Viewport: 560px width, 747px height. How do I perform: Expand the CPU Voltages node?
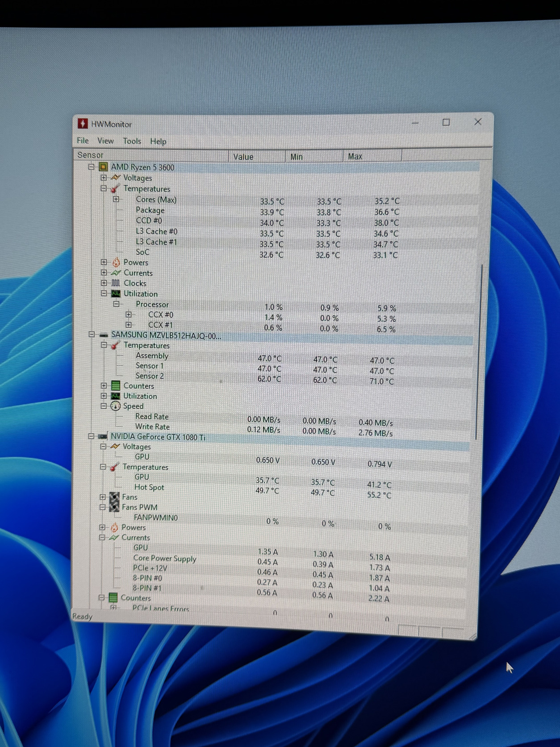pyautogui.click(x=104, y=178)
